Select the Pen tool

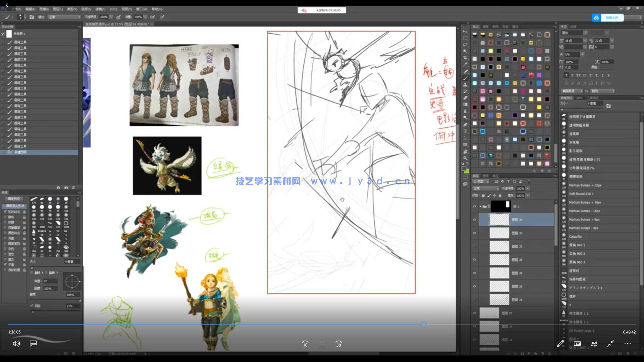pos(465,125)
